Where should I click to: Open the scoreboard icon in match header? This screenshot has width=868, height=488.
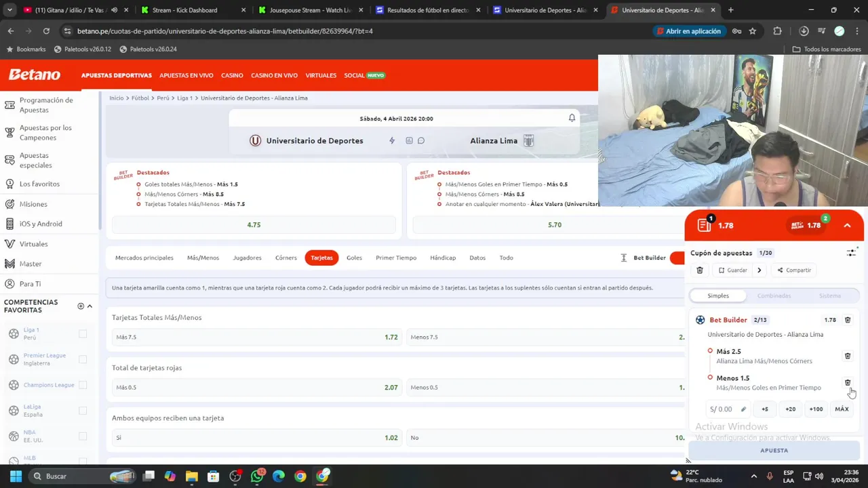409,141
